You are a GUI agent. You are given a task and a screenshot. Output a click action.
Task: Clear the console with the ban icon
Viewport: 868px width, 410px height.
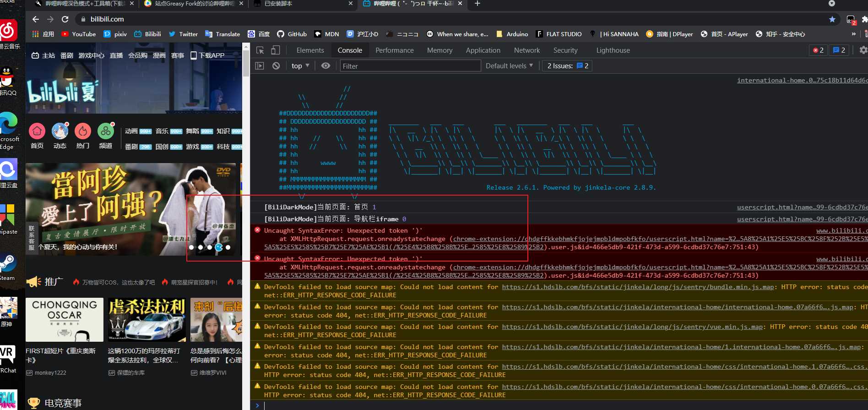[x=276, y=66]
